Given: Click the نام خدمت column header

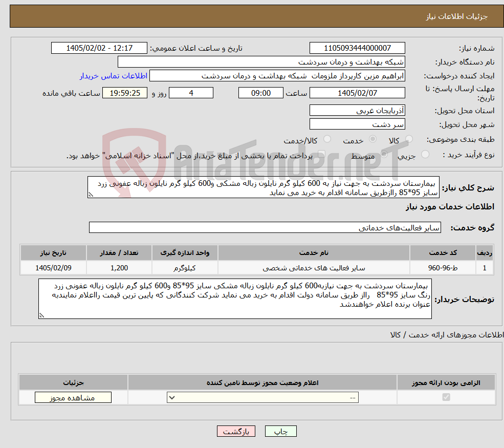Looking at the screenshot, I should pos(314,253).
